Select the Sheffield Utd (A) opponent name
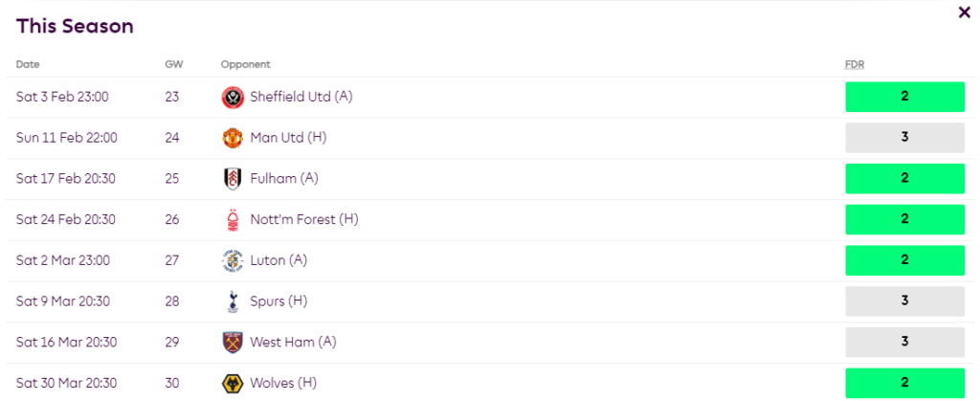980x401 pixels. (301, 97)
